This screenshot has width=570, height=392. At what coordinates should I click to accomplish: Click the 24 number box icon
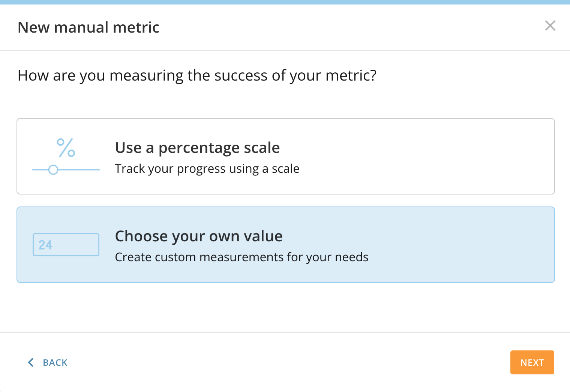pyautogui.click(x=66, y=245)
